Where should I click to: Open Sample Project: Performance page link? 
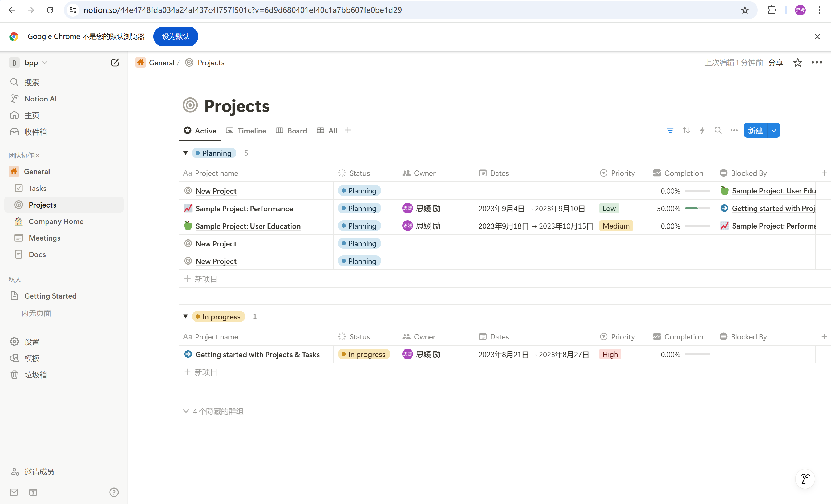pyautogui.click(x=244, y=209)
